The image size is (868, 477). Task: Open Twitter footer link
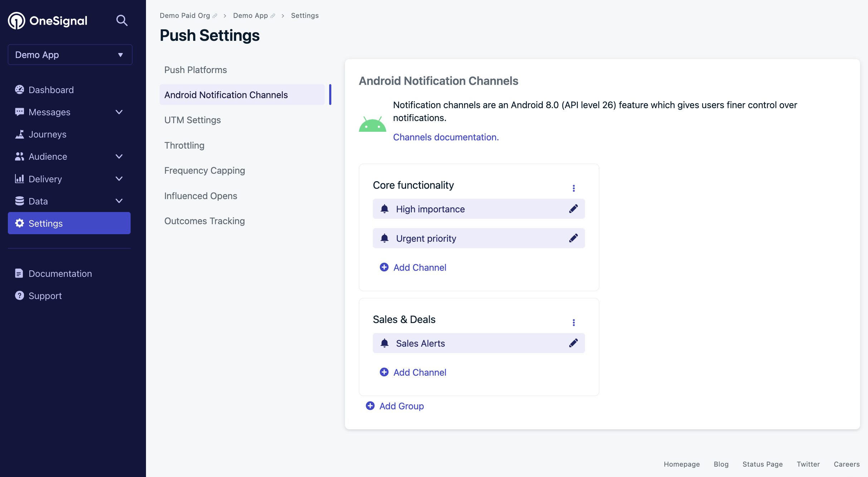(808, 464)
